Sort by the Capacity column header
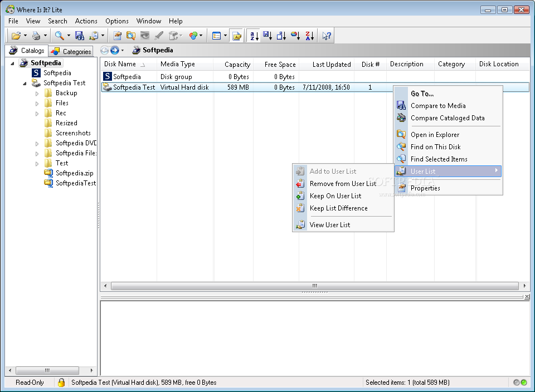 pos(234,64)
